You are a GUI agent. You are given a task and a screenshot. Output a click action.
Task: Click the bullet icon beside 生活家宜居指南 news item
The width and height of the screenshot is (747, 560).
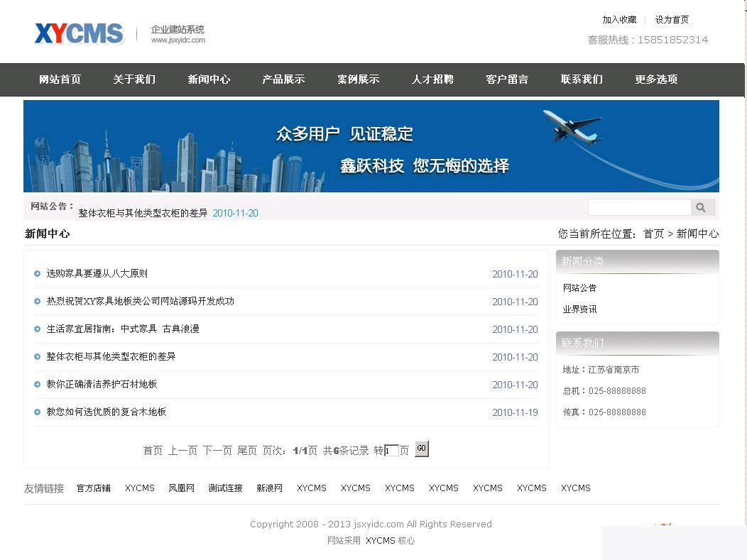tap(36, 329)
